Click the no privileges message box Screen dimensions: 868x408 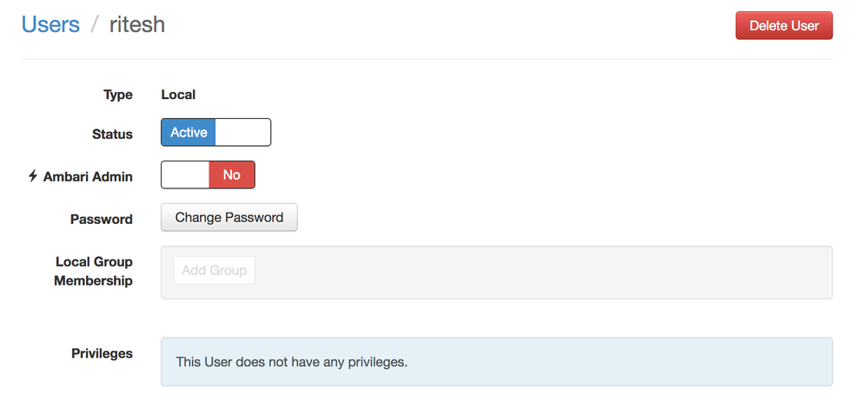496,361
